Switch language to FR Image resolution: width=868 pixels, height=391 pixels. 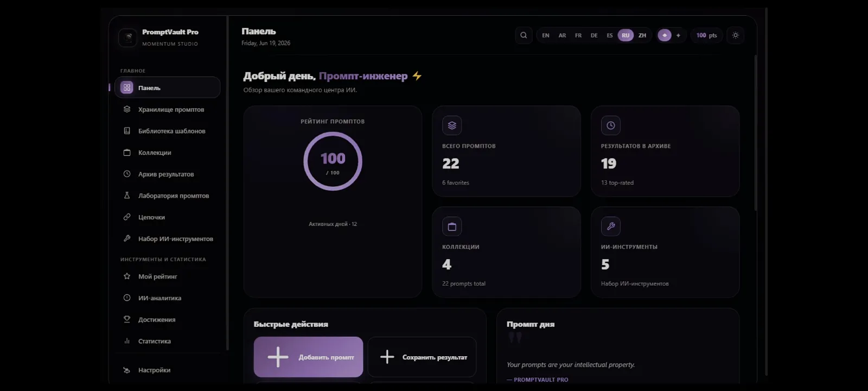(x=578, y=35)
